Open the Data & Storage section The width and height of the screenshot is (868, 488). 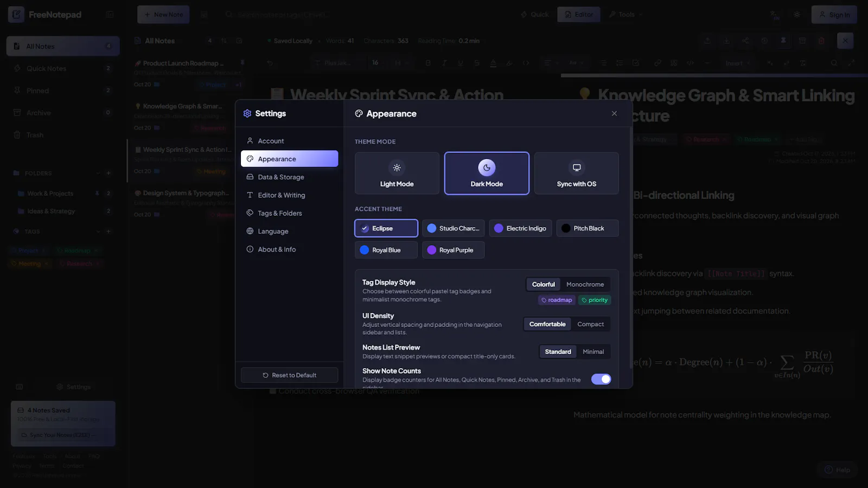[289, 177]
